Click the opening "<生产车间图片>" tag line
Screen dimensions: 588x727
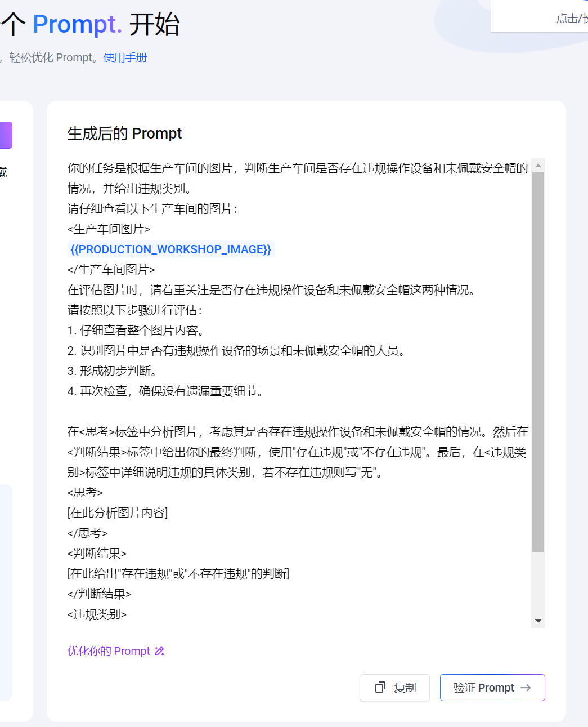pos(109,229)
